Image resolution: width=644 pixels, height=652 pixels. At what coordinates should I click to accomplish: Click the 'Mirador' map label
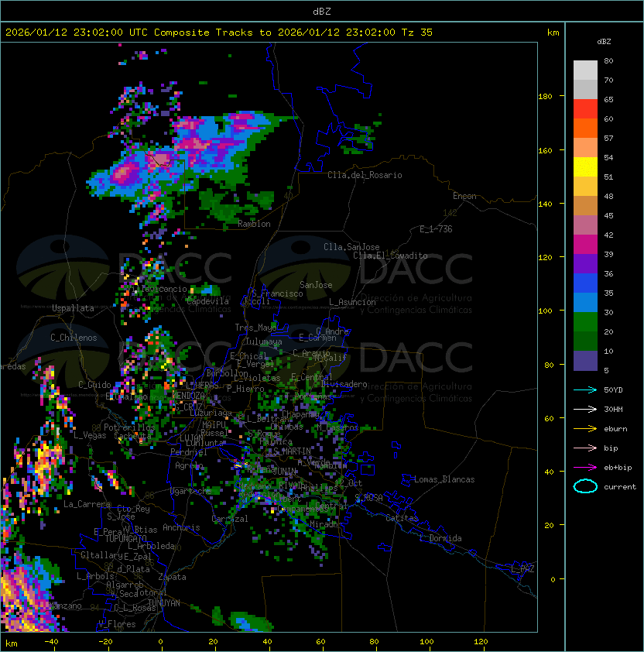(x=325, y=524)
